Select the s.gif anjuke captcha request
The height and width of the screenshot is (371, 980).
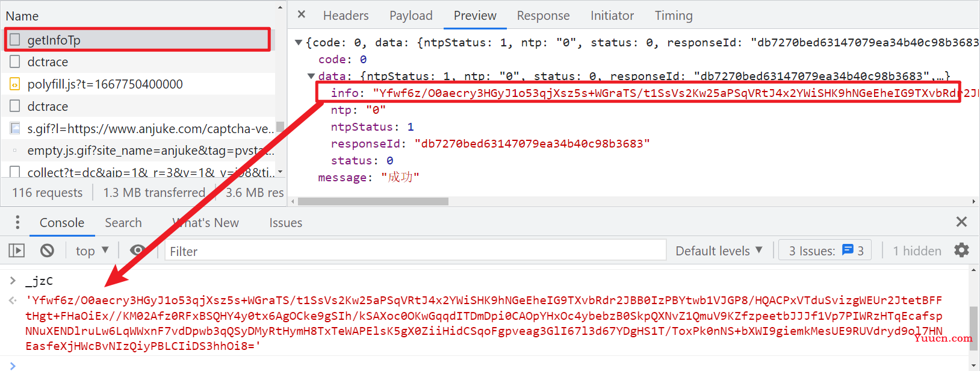[x=138, y=129]
